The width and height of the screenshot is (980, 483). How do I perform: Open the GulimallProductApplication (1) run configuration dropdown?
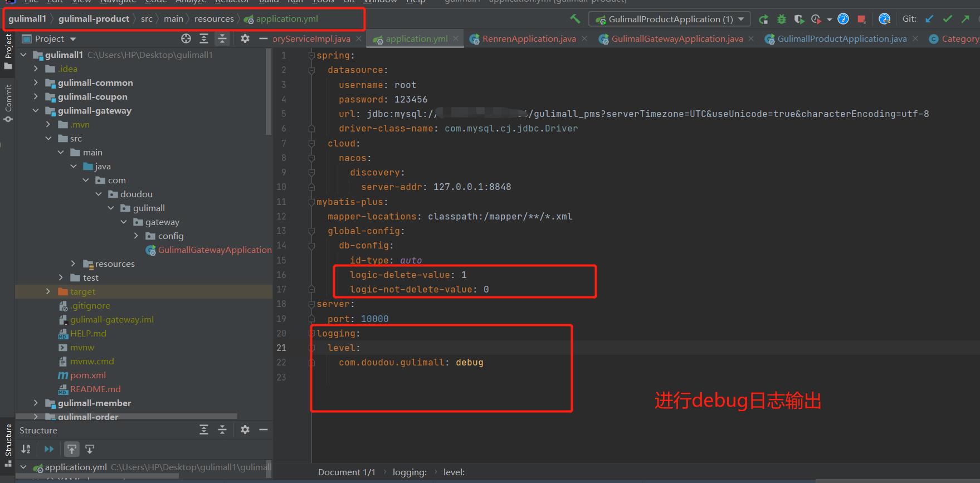(x=670, y=19)
